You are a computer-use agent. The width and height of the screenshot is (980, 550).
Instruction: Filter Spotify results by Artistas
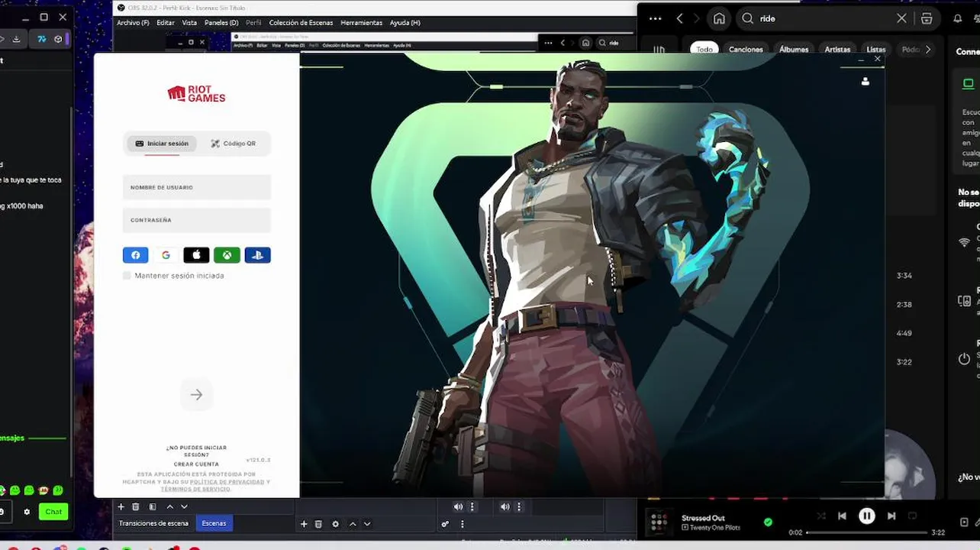click(837, 50)
